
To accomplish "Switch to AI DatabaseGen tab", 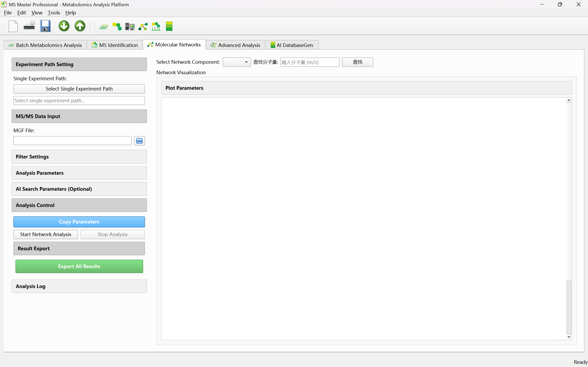I will tap(292, 45).
